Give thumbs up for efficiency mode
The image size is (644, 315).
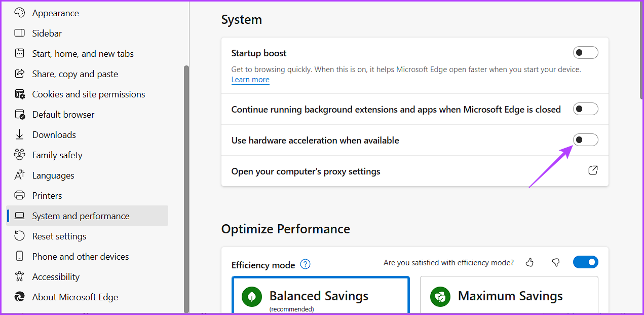point(529,262)
